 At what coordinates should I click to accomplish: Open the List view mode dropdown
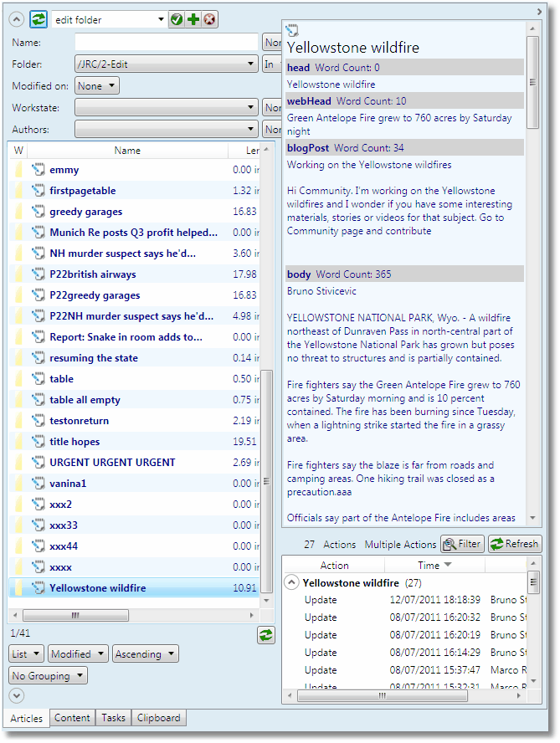(x=26, y=654)
